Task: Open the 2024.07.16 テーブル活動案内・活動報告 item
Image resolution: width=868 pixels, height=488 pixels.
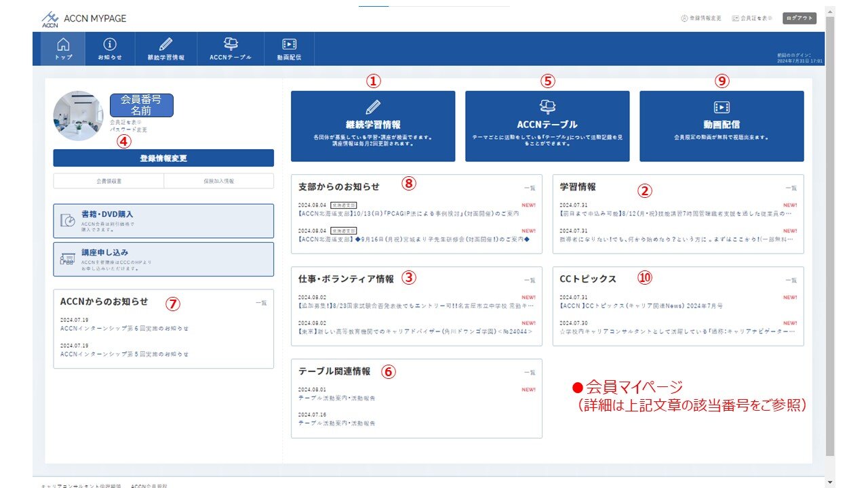Action: 336,424
